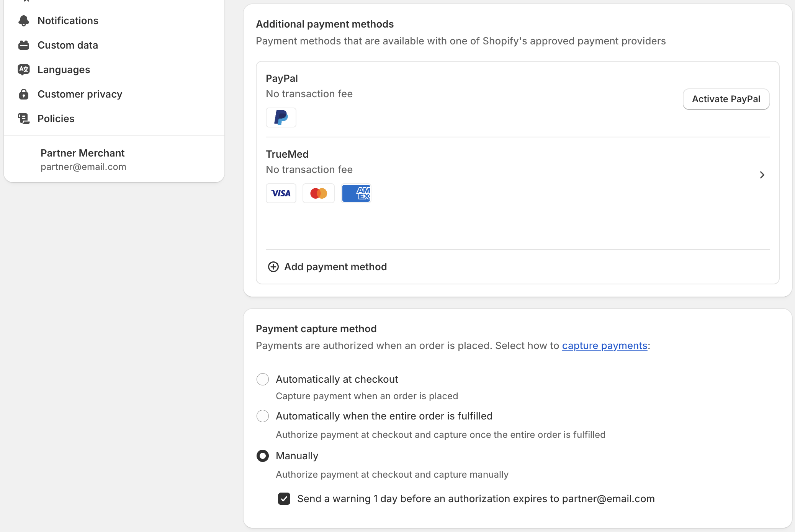Open the Languages settings page
795x532 pixels.
64,69
